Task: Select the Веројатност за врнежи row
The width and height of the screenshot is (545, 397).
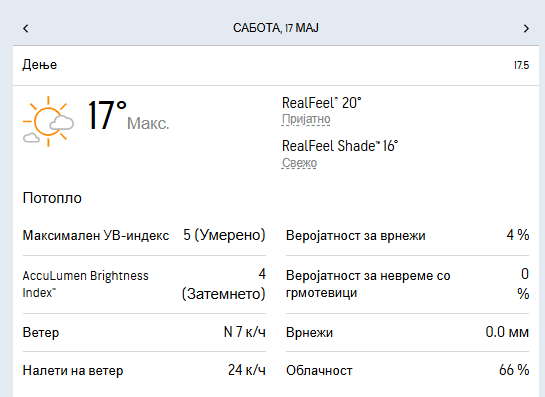Action: [407, 235]
